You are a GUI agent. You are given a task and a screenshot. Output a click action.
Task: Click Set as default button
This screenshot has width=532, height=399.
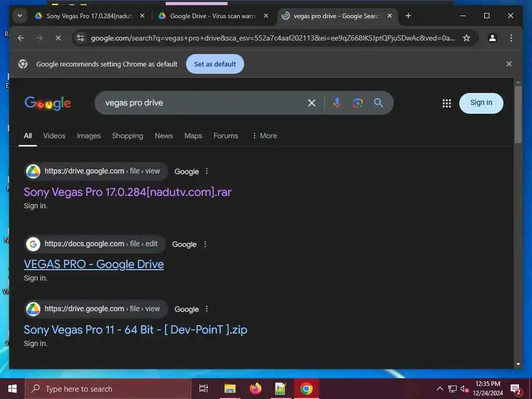(215, 64)
